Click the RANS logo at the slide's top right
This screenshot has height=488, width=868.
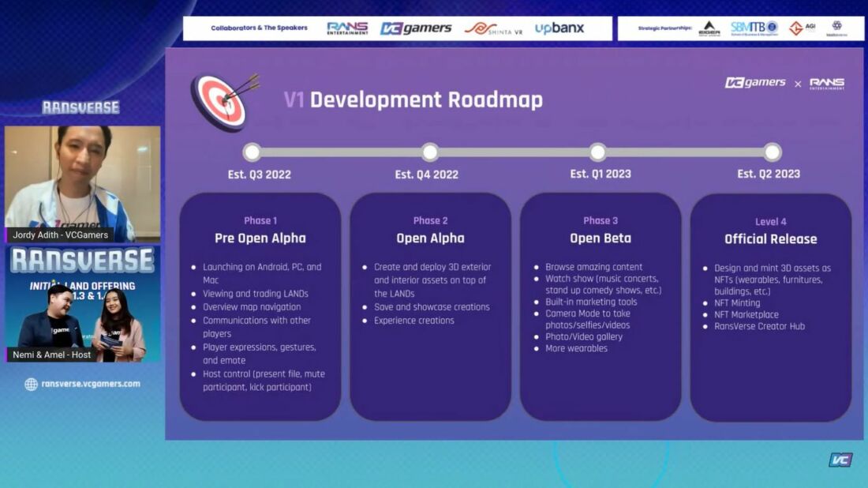[827, 84]
